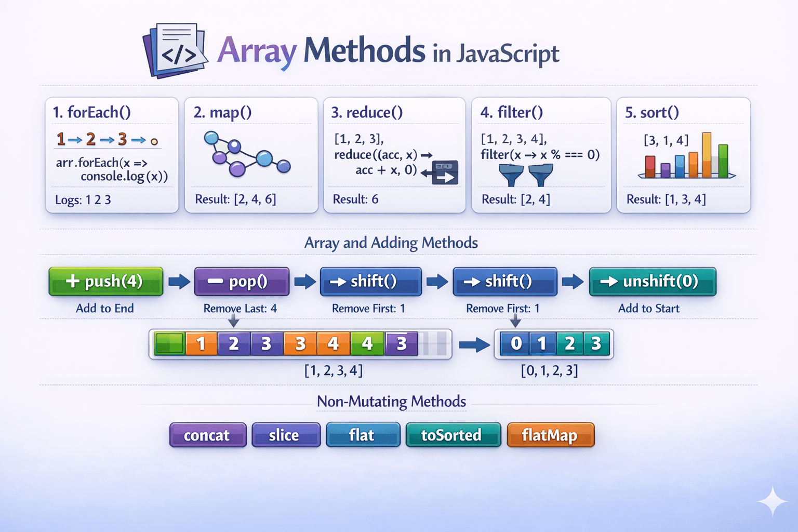798x532 pixels.
Task: Select the concat method chip
Action: 207,435
